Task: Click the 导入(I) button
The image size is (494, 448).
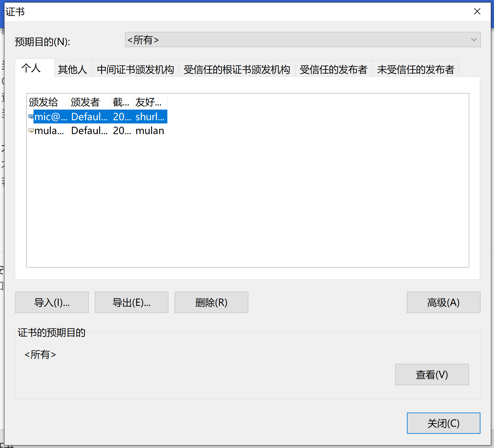Action: [x=52, y=302]
